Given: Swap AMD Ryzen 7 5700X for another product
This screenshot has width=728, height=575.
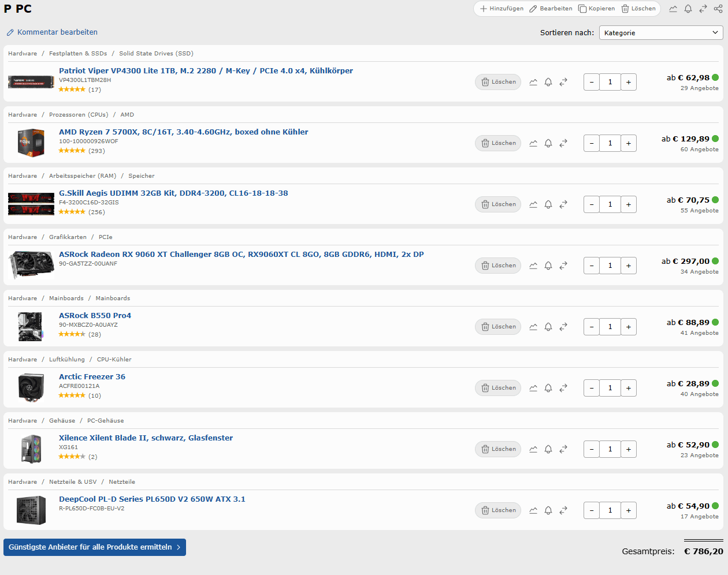Looking at the screenshot, I should coord(563,143).
